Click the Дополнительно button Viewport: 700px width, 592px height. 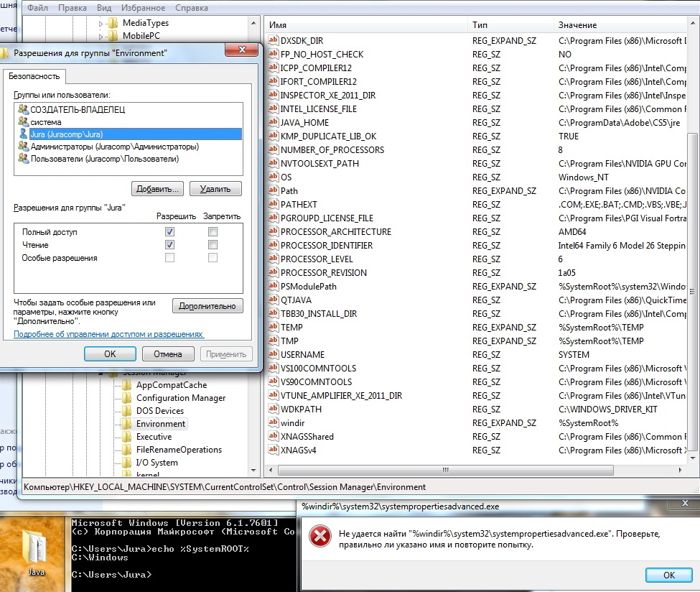click(x=207, y=306)
